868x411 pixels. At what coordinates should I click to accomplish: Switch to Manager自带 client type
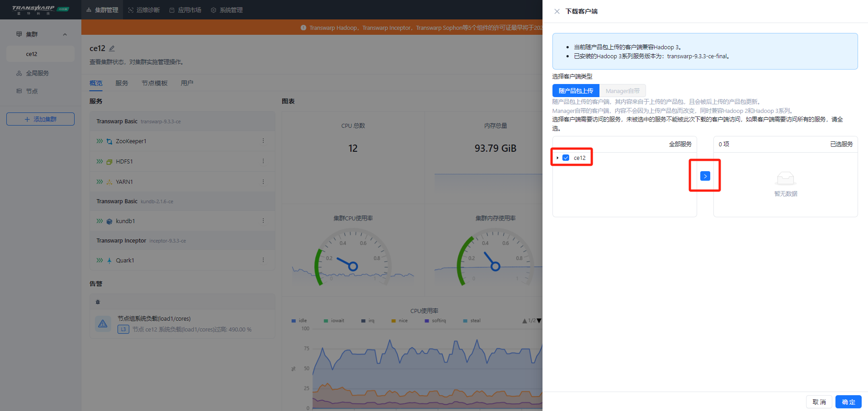click(x=623, y=91)
